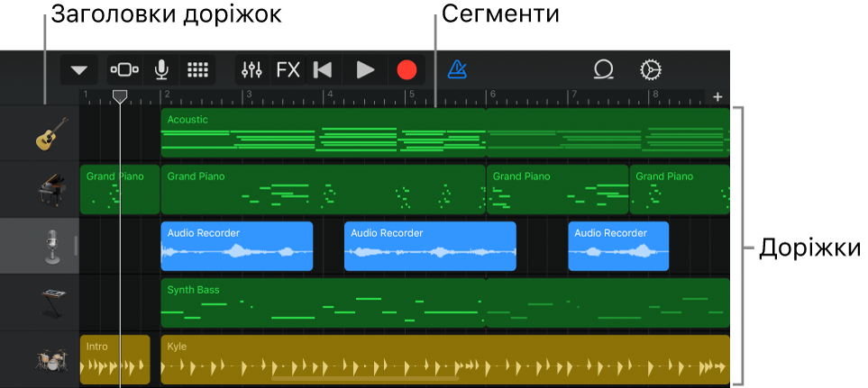Open the Live Loops grid button

point(197,70)
